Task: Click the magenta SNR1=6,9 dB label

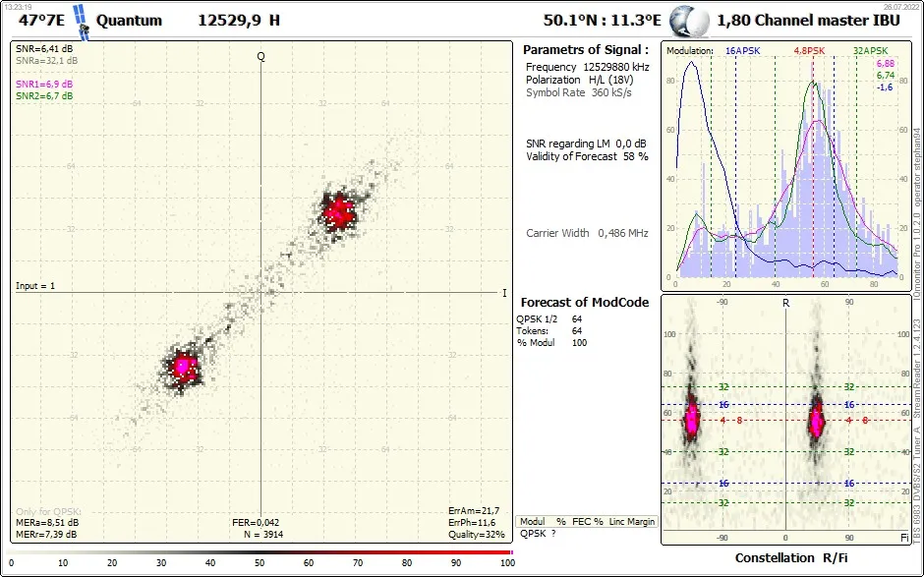Action: click(x=44, y=85)
